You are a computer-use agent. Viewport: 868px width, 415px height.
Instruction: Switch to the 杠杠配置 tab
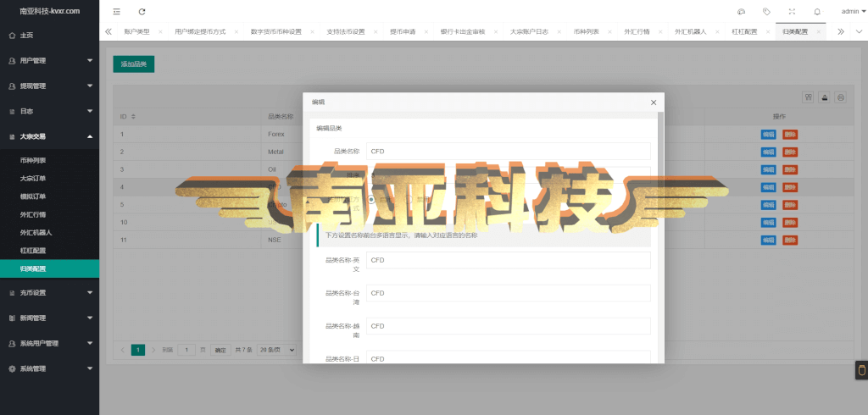744,32
